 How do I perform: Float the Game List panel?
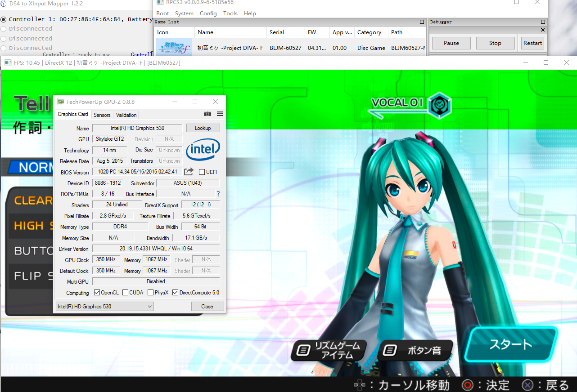pyautogui.click(x=422, y=22)
